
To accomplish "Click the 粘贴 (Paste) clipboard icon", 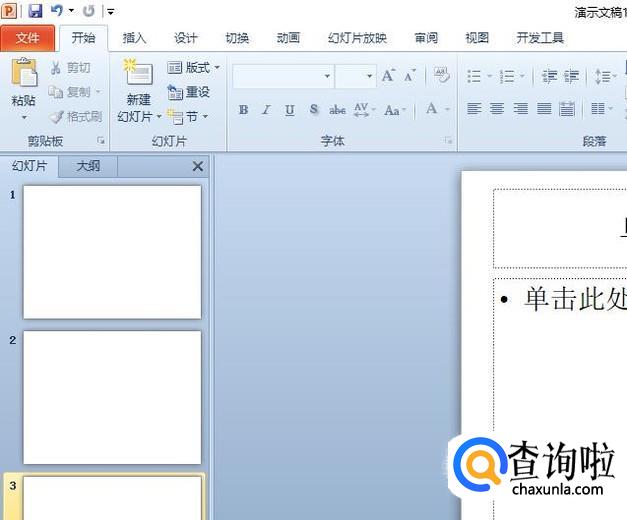I will click(24, 72).
